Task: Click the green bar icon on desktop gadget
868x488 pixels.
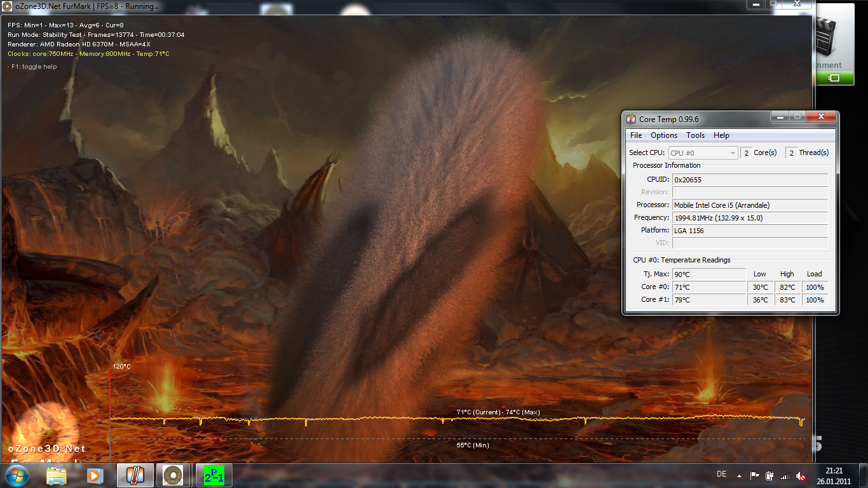Action: click(x=834, y=78)
